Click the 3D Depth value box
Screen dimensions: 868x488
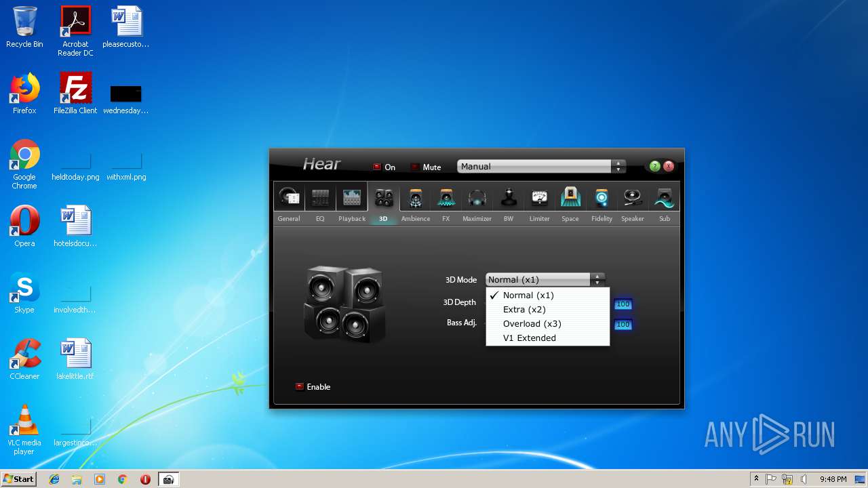pyautogui.click(x=623, y=304)
